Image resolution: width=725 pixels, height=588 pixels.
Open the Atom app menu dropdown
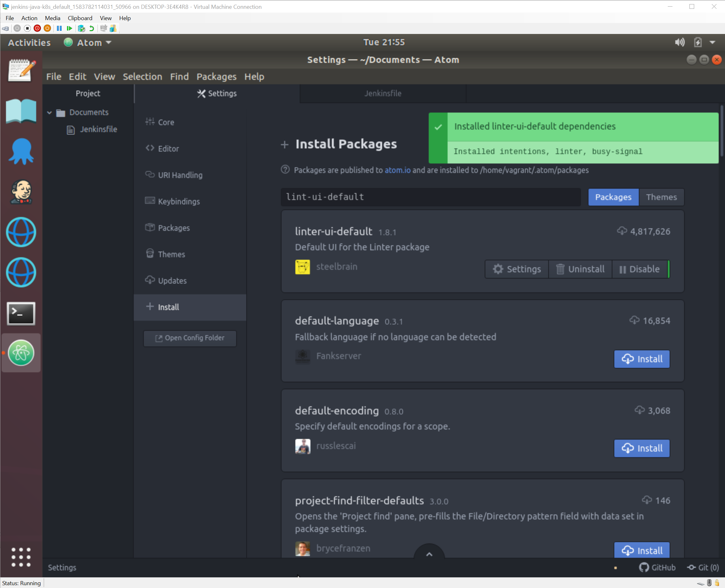point(89,43)
